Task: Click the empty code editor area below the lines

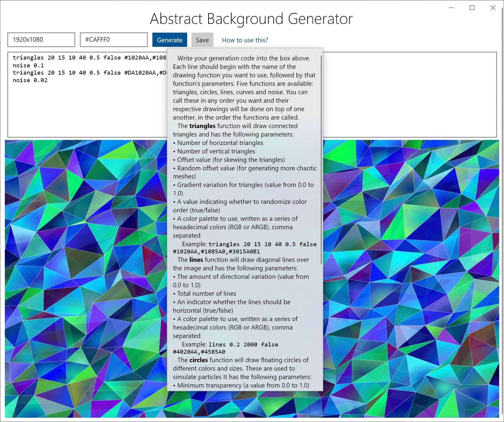Action: [x=88, y=110]
